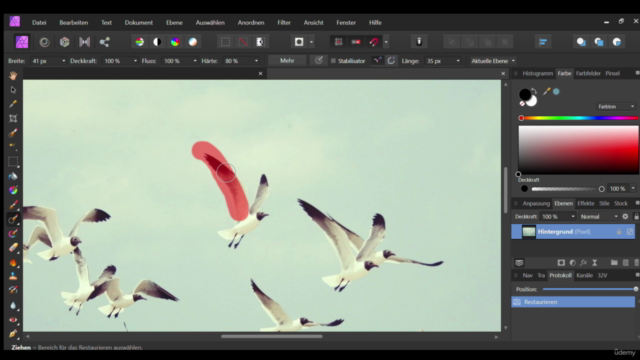The height and width of the screenshot is (360, 640).
Task: Click the color panel Deckkraft slider
Action: pos(568,189)
